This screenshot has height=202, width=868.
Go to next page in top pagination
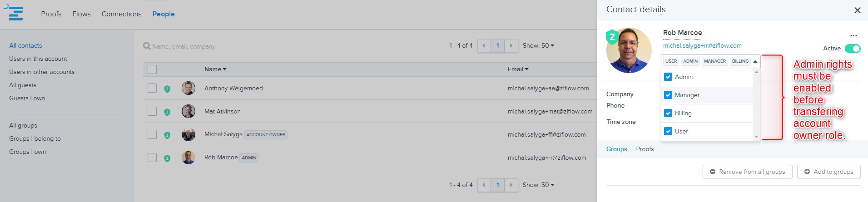[x=511, y=45]
